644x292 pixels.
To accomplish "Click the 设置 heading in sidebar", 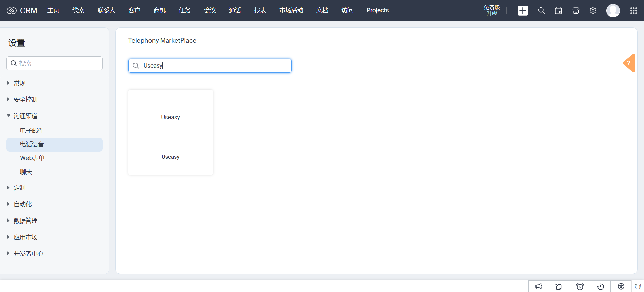I will click(17, 43).
